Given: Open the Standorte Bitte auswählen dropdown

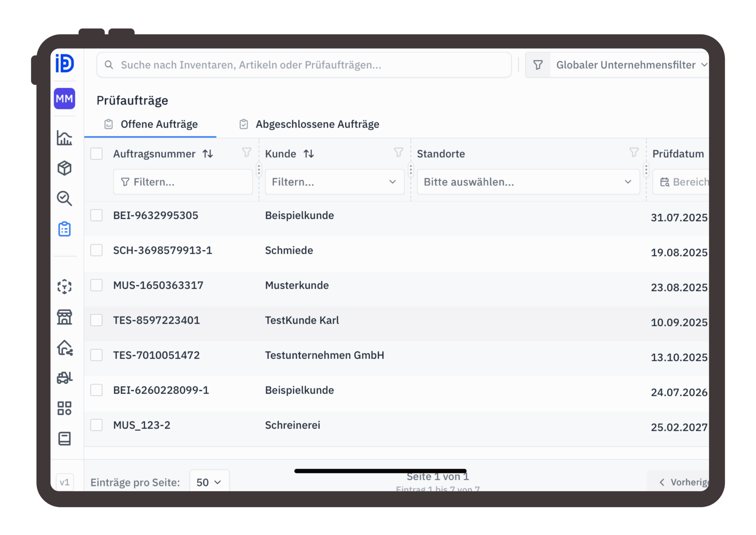Looking at the screenshot, I should tap(528, 182).
